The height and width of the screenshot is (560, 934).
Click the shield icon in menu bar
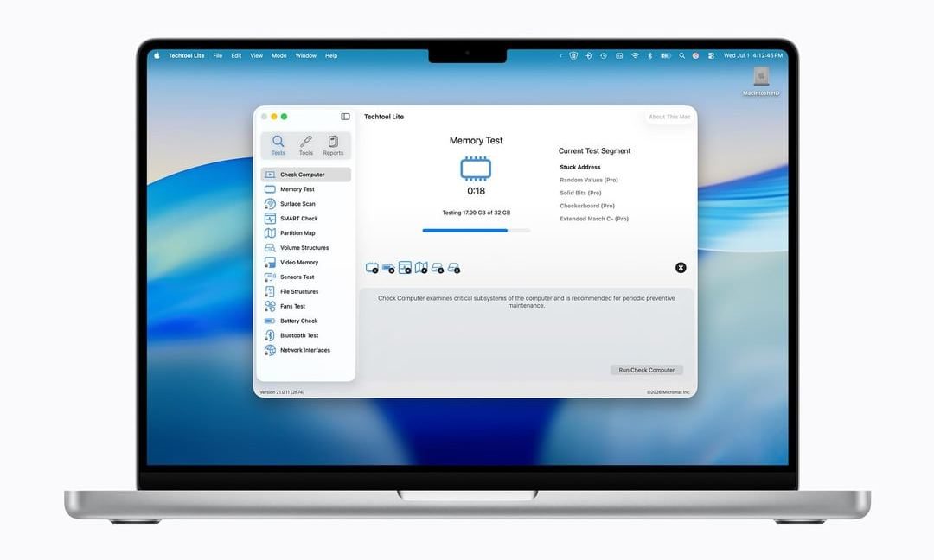573,55
